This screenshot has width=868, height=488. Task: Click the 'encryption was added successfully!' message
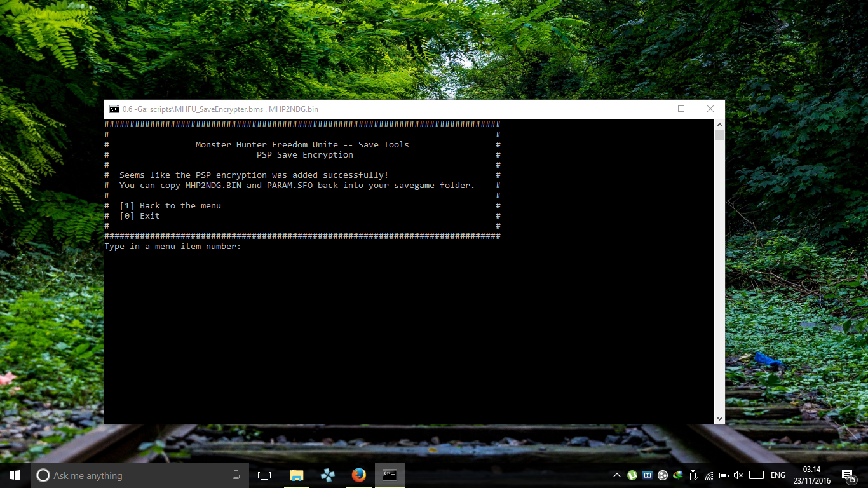[302, 175]
